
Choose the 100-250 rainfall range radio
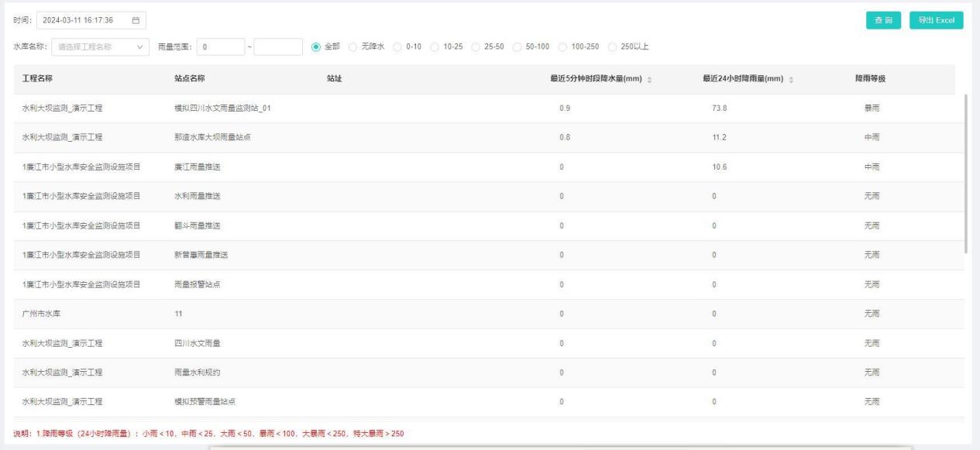pos(563,46)
